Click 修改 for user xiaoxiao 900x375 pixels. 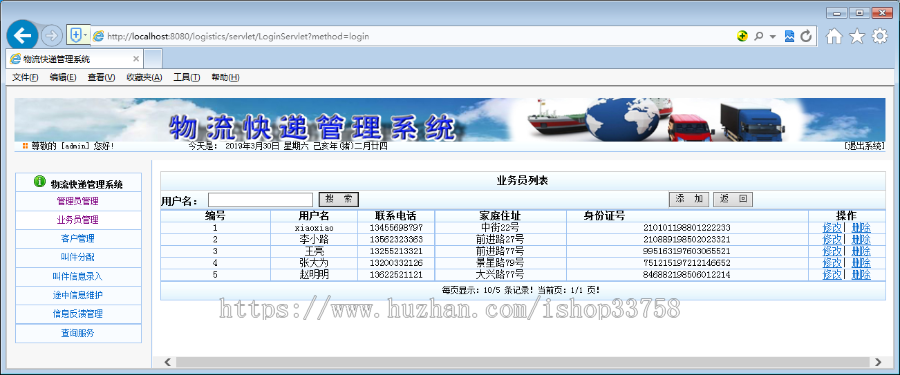click(x=832, y=227)
